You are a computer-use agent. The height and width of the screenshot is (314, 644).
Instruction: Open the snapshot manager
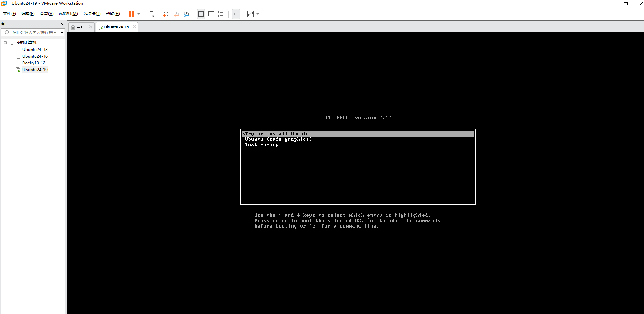(x=186, y=14)
